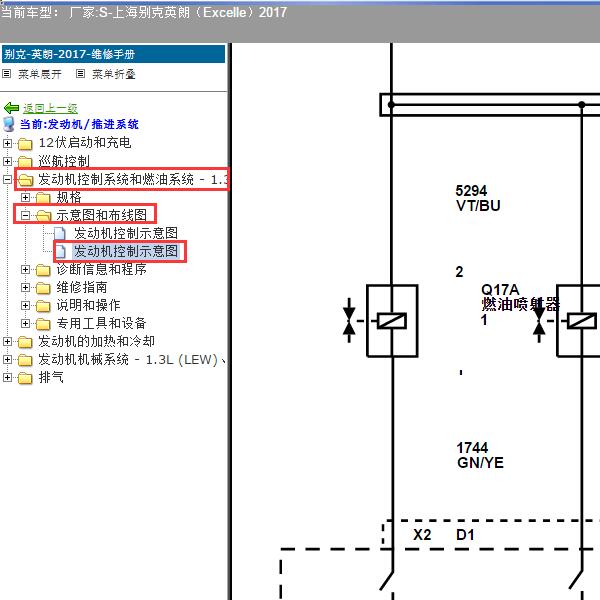Select 发动机控制系统和燃油系统 folder label
Screen dimensions: 600x600
pos(133,179)
